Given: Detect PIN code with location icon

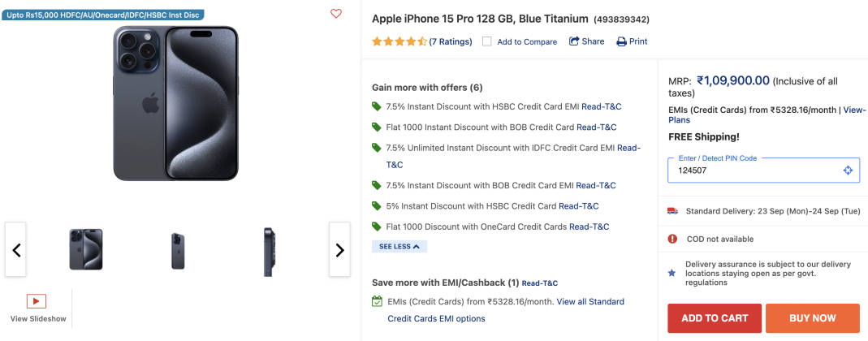Looking at the screenshot, I should (848, 170).
